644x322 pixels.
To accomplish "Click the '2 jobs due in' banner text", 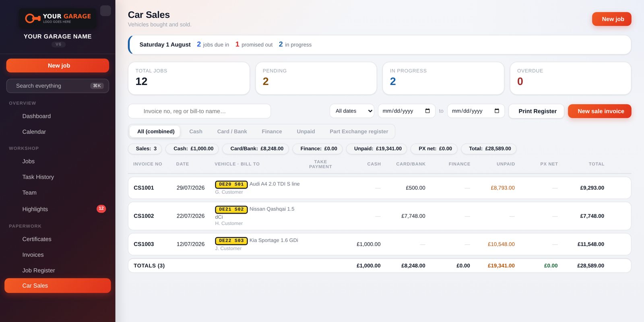I will 213,44.
